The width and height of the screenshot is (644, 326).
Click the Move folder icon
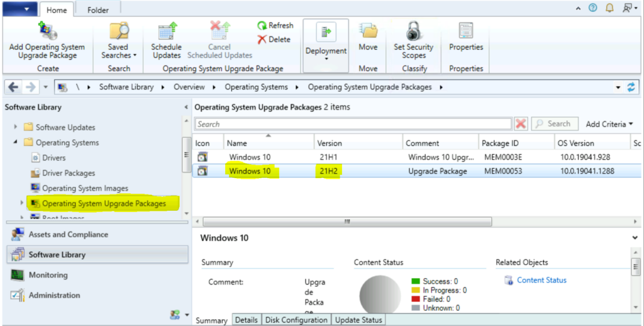[369, 31]
